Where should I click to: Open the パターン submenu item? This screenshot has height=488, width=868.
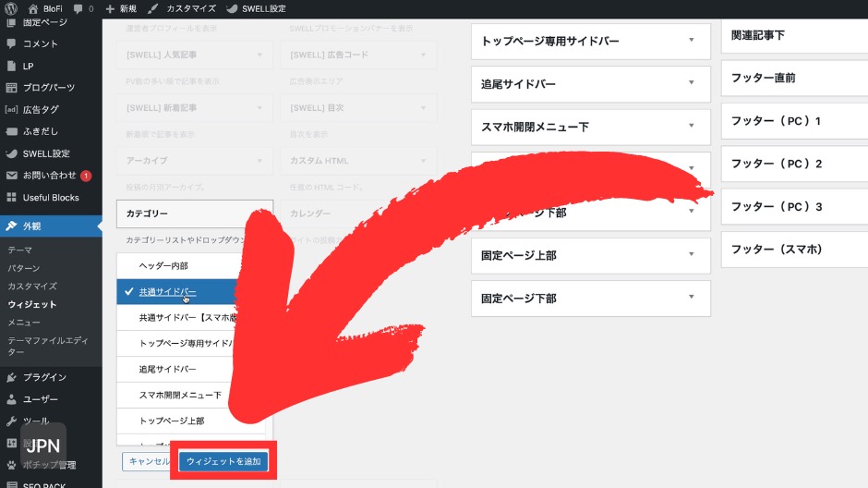pyautogui.click(x=24, y=268)
